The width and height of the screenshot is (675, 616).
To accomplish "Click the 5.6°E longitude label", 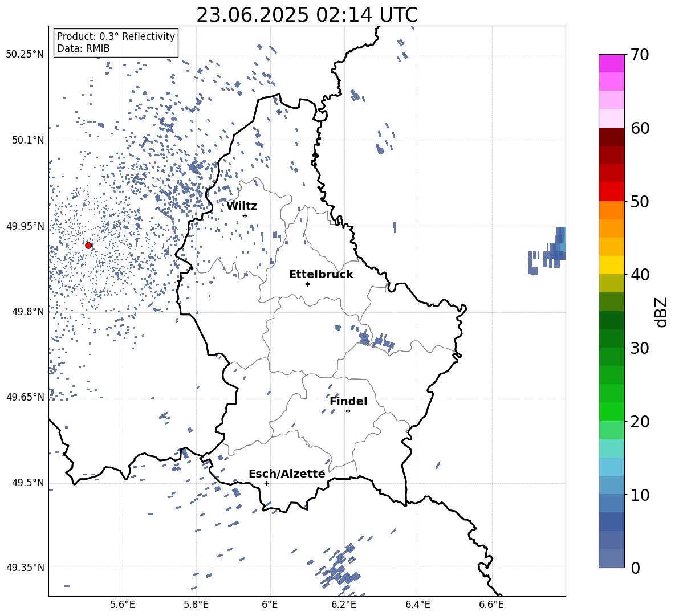I will [123, 605].
